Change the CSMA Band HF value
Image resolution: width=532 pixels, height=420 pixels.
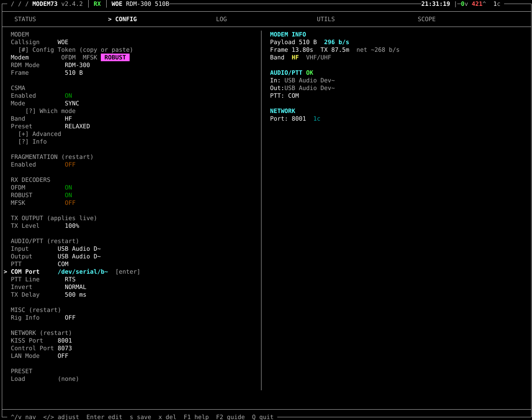[68, 119]
